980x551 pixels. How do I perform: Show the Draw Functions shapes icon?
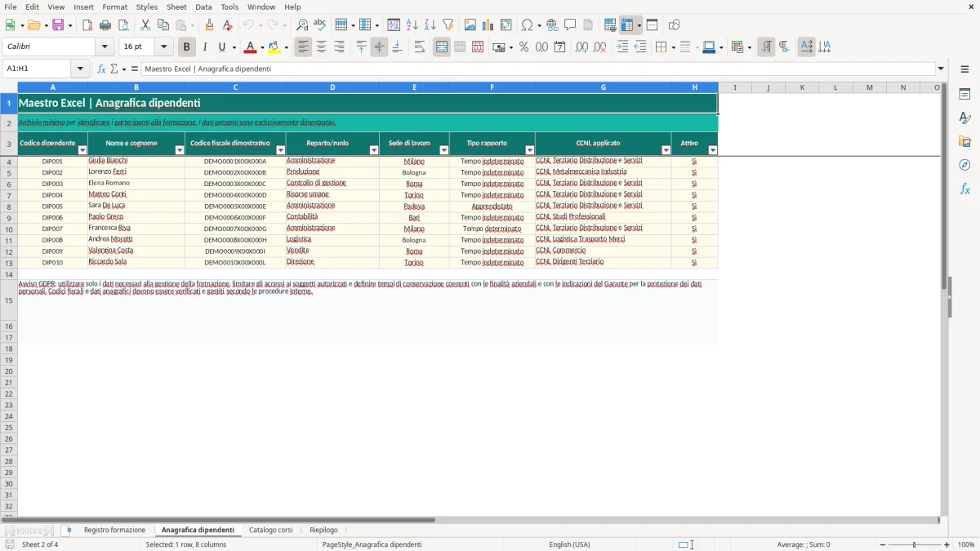pos(674,25)
